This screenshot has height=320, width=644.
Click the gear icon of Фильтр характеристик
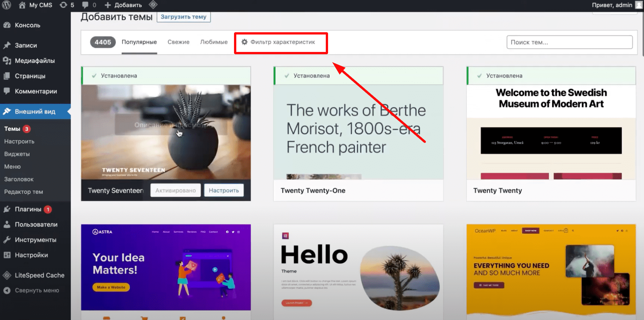pos(245,42)
